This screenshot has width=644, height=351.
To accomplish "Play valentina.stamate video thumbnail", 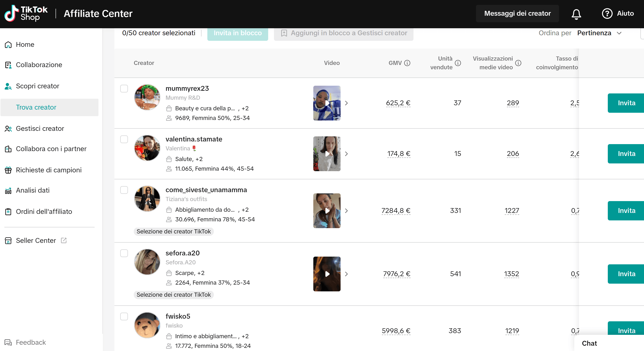I will pyautogui.click(x=327, y=154).
